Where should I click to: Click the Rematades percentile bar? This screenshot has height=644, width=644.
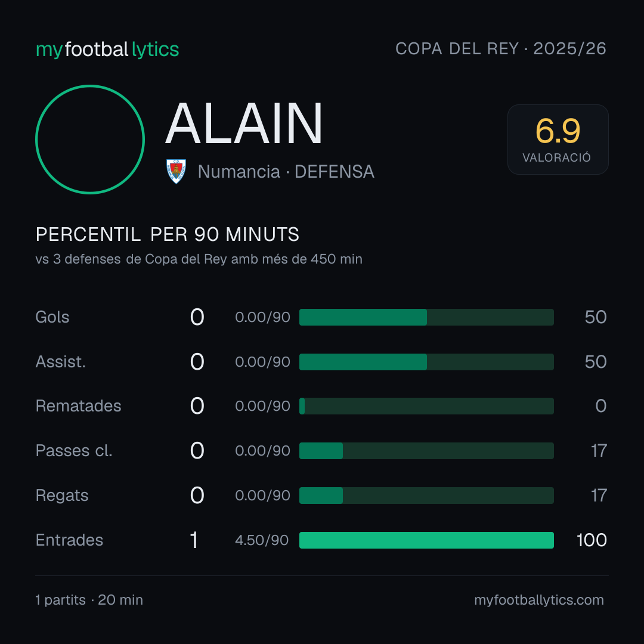point(426,406)
